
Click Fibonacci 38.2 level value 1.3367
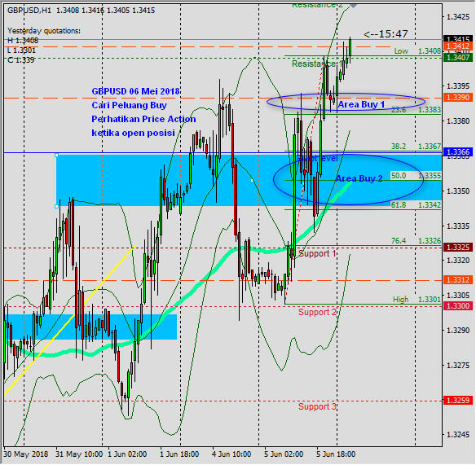coord(430,147)
